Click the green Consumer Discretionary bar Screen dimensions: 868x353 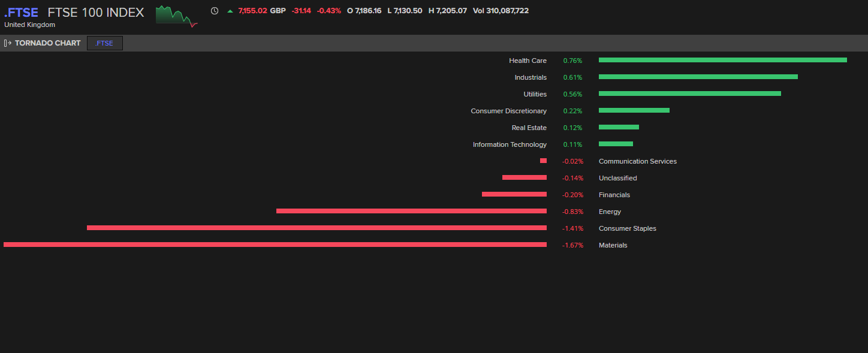click(634, 110)
